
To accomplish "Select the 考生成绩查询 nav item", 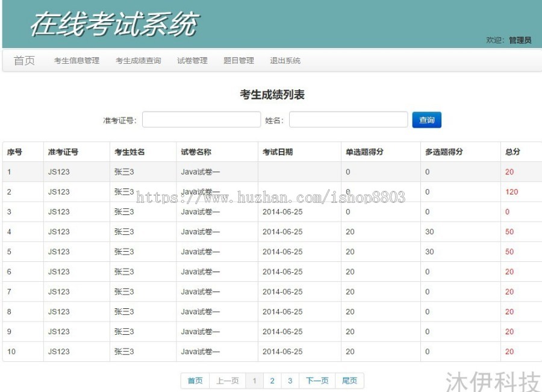I will 137,60.
